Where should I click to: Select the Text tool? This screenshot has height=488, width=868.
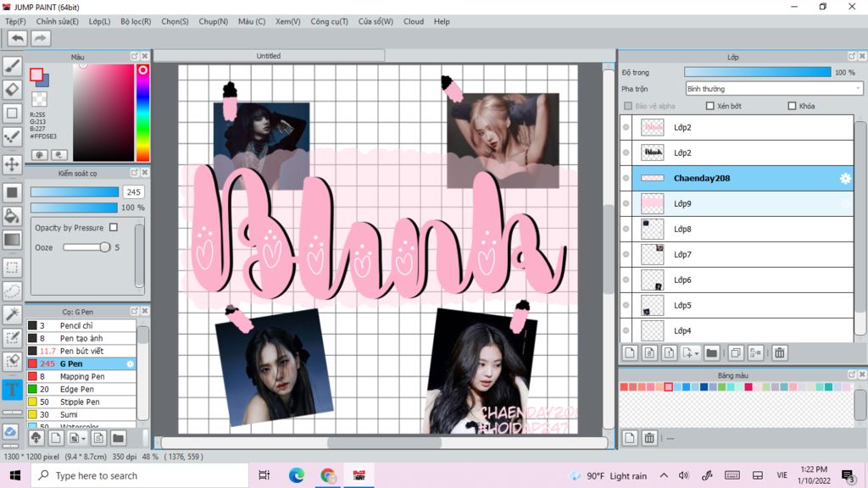pos(12,389)
